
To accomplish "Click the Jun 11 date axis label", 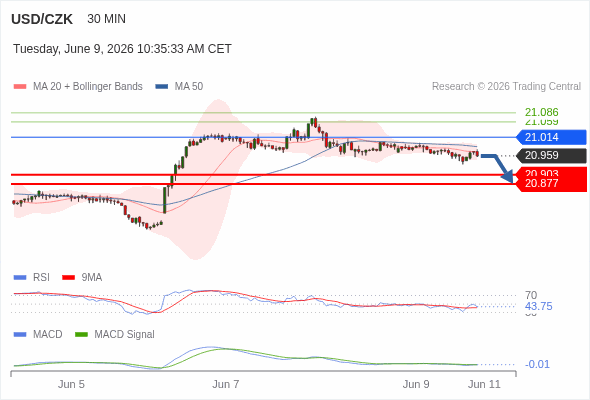I will tap(484, 385).
